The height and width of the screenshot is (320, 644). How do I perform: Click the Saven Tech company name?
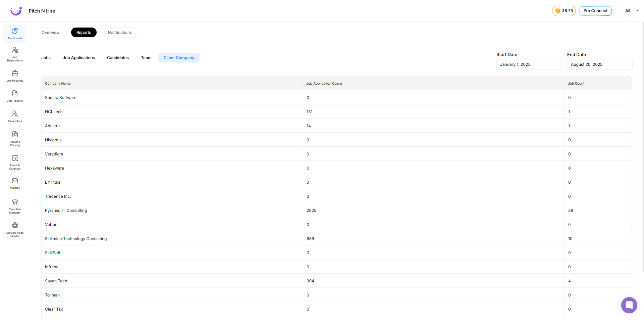(56, 281)
